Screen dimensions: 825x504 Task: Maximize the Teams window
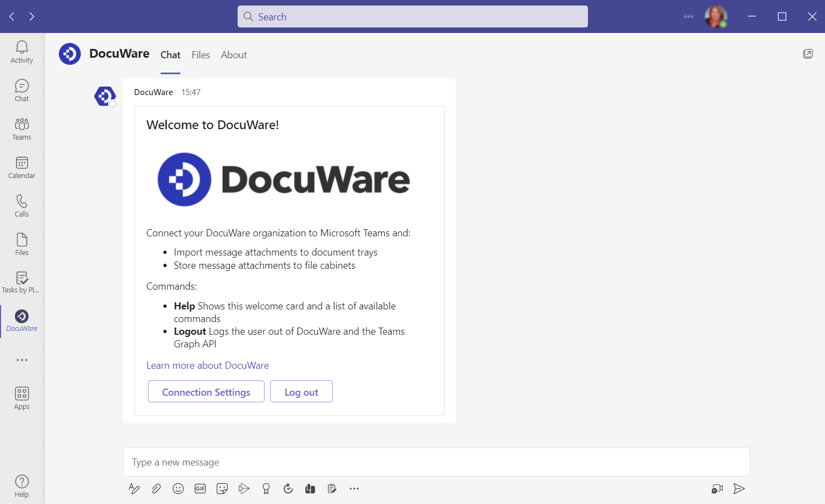782,16
